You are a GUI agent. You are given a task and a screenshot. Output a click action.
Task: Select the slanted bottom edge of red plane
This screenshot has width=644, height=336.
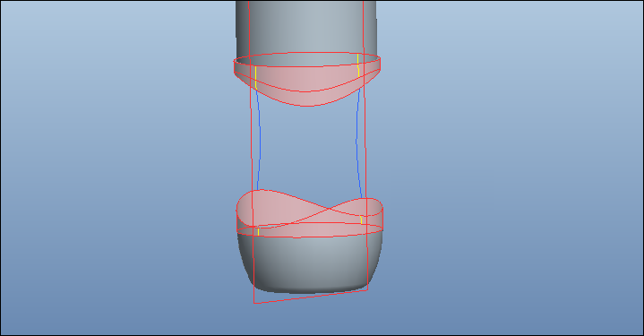click(311, 297)
